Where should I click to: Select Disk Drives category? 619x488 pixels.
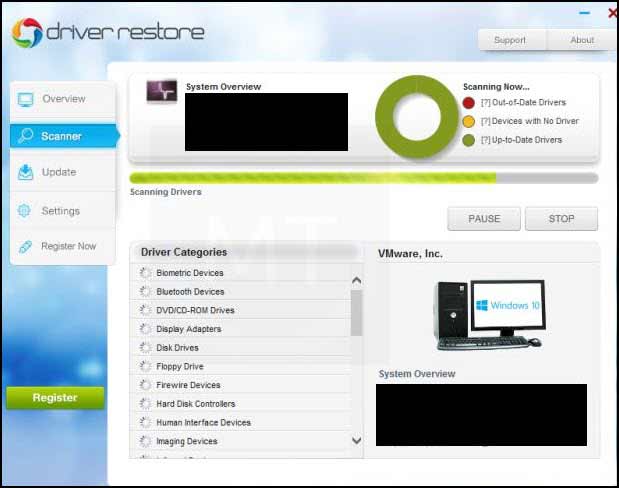click(241, 347)
